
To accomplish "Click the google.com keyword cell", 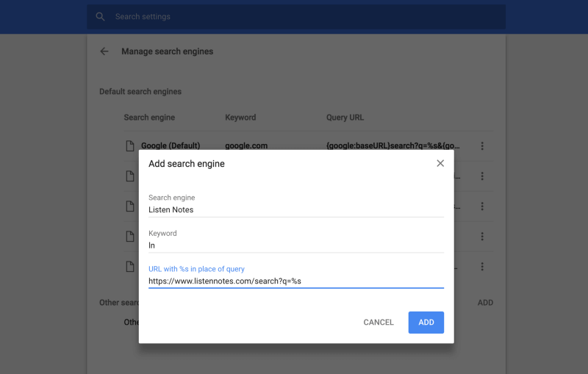I will (x=246, y=145).
